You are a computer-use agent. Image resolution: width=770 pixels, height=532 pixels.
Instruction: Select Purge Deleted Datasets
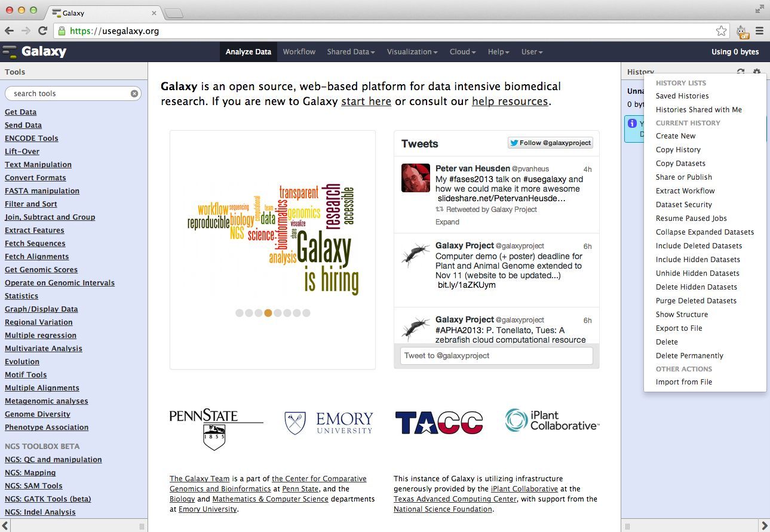pos(696,300)
